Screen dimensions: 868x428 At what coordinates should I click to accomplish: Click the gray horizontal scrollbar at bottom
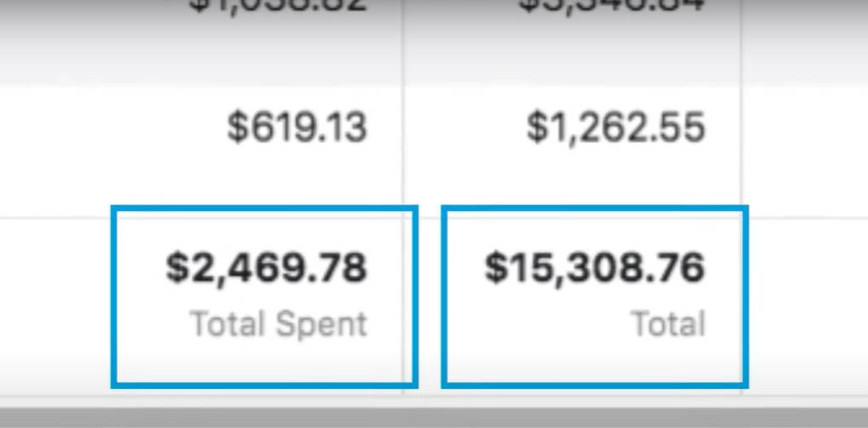pos(434,417)
